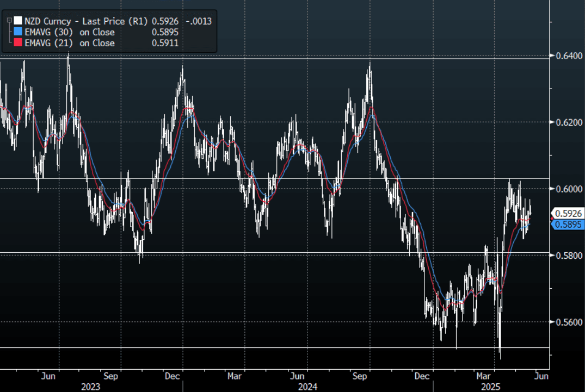Viewport: 585px width, 392px height.
Task: Click the blue 0.5895 EMA price tag
Action: pyautogui.click(x=568, y=224)
